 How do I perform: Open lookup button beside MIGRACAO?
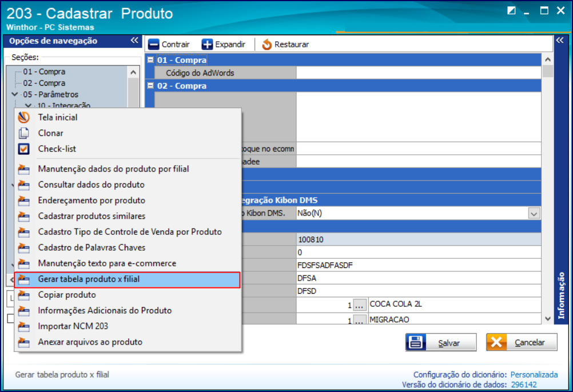coord(360,320)
